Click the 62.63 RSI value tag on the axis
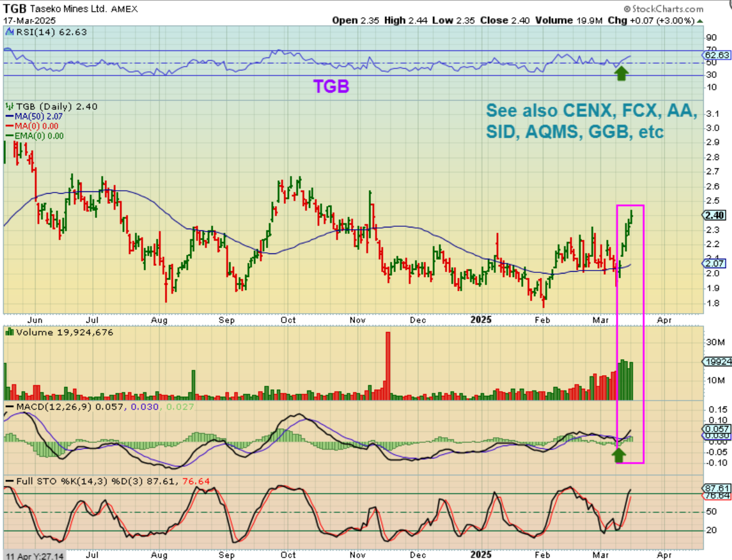Screen dimensions: 732x560 [x=717, y=55]
